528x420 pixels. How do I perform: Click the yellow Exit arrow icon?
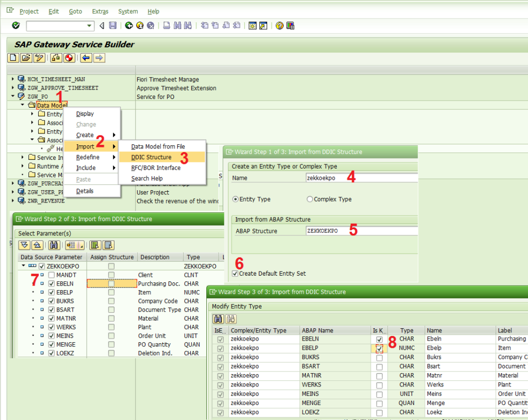click(x=140, y=25)
